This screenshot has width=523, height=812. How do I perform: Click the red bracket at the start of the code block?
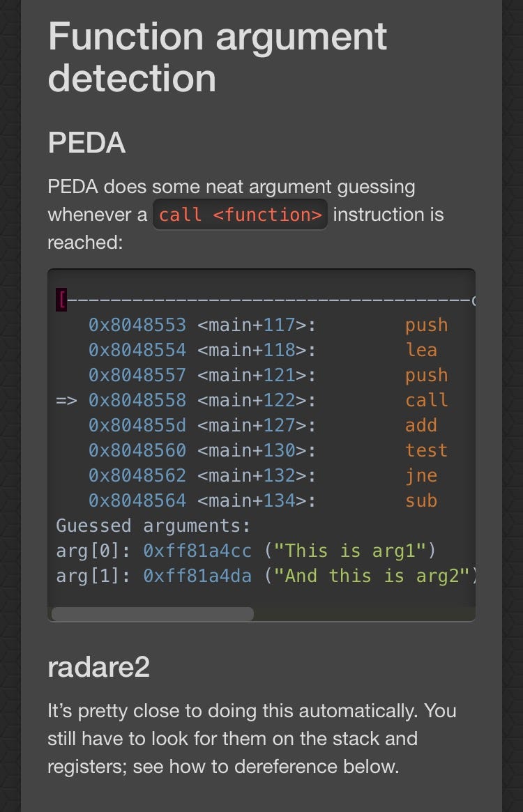click(61, 300)
